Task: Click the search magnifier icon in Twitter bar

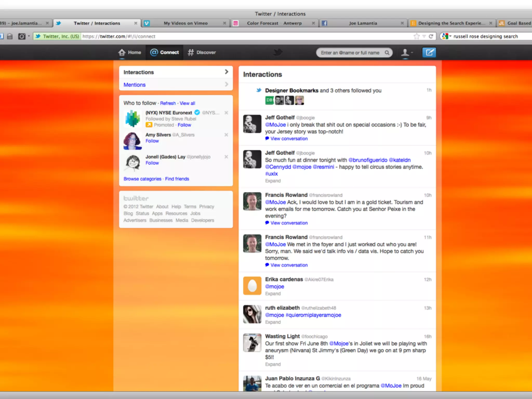Action: [x=387, y=53]
